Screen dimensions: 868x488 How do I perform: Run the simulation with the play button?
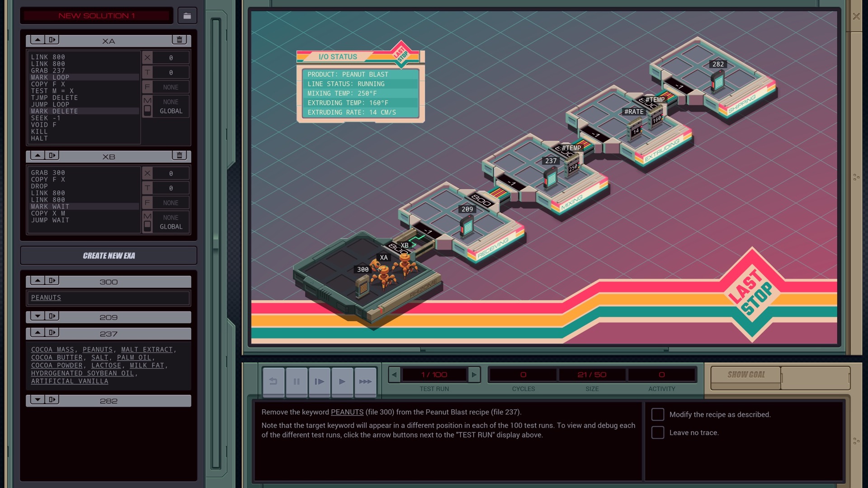pyautogui.click(x=342, y=382)
